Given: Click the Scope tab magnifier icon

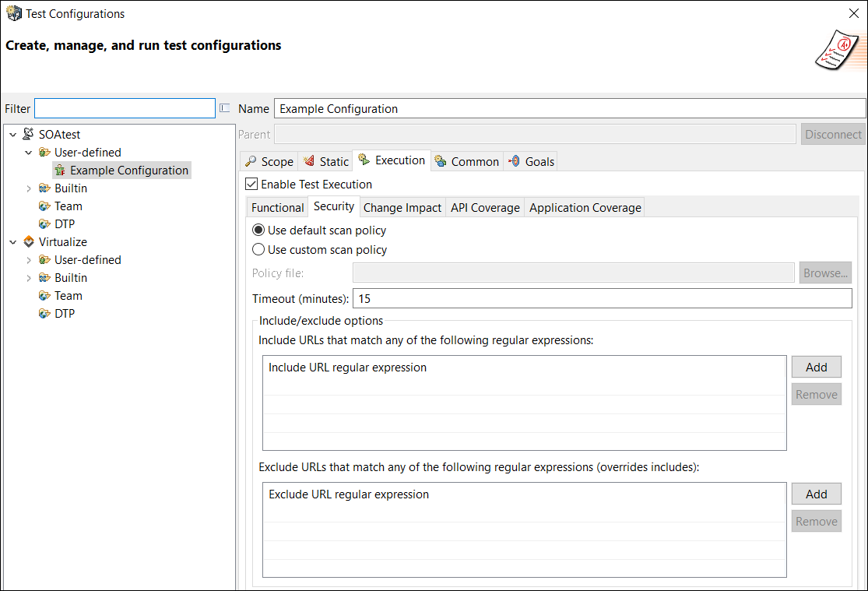Looking at the screenshot, I should coord(251,161).
